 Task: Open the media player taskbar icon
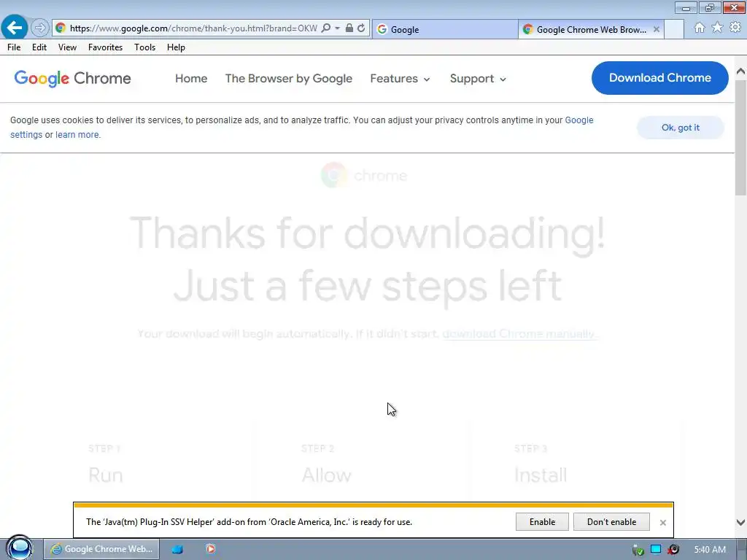point(210,549)
